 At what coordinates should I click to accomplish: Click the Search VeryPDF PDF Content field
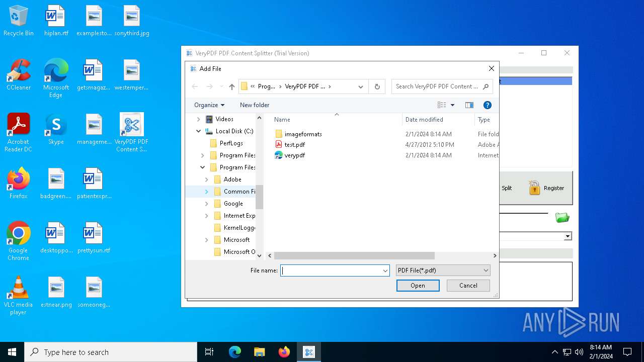tap(437, 86)
